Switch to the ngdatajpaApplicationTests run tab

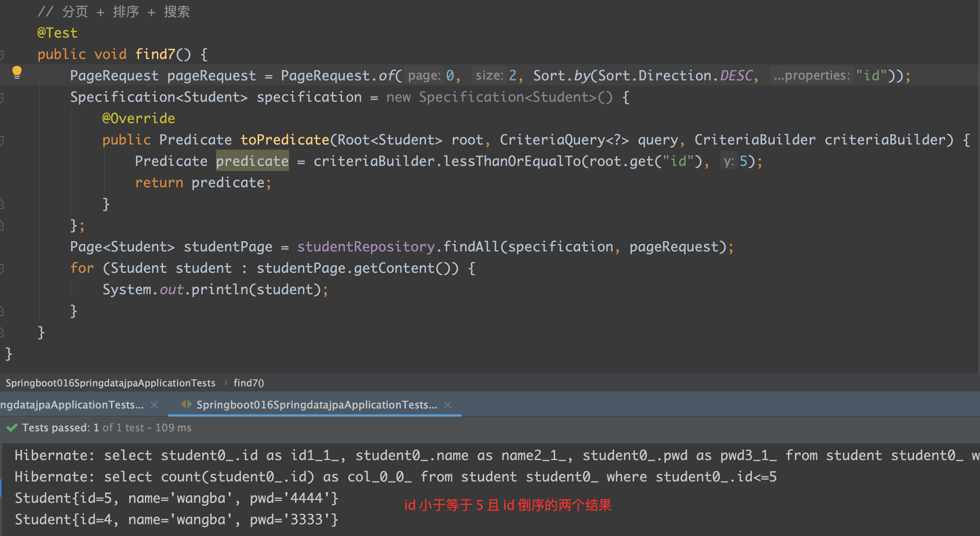coord(72,405)
